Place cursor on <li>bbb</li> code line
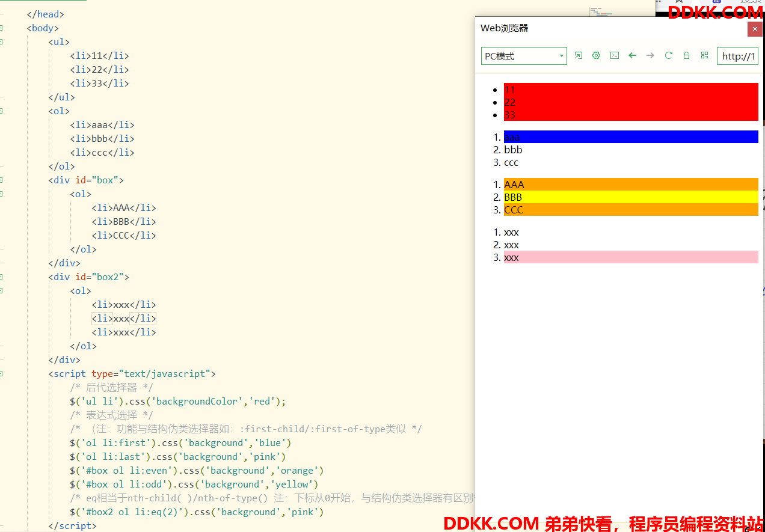The width and height of the screenshot is (765, 532). [102, 139]
